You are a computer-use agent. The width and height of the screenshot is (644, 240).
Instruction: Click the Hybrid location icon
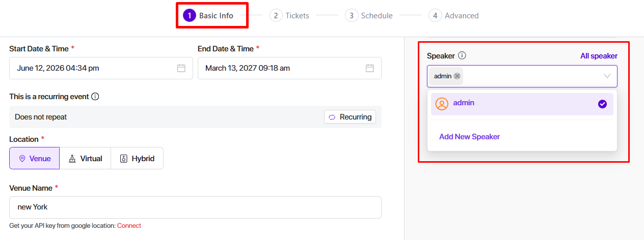(124, 159)
